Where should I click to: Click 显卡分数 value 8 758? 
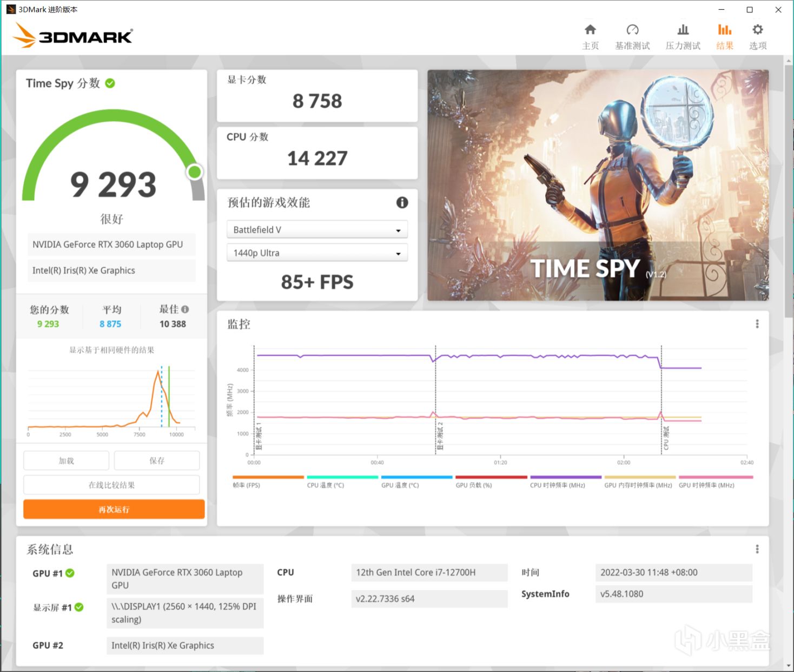(x=317, y=101)
